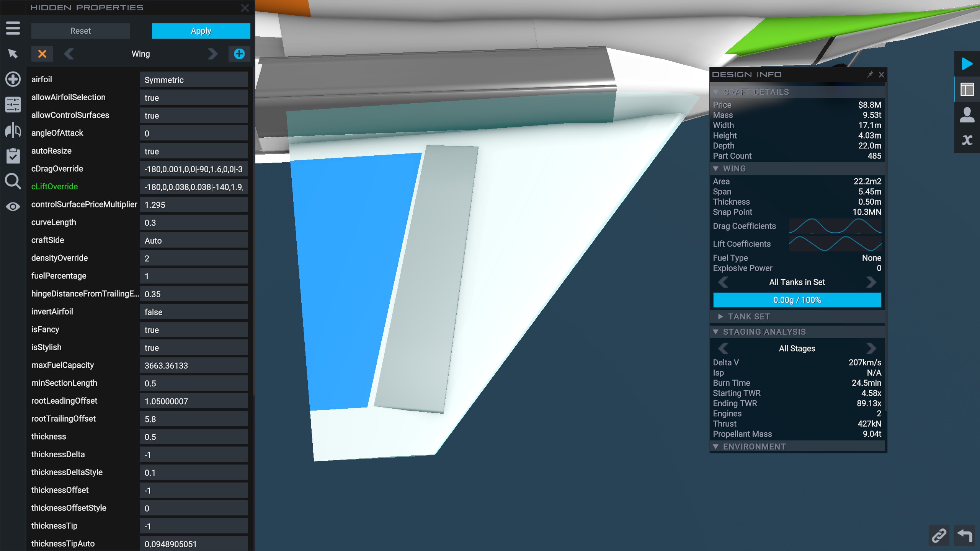Go to next stage after All Stages

[x=871, y=349]
